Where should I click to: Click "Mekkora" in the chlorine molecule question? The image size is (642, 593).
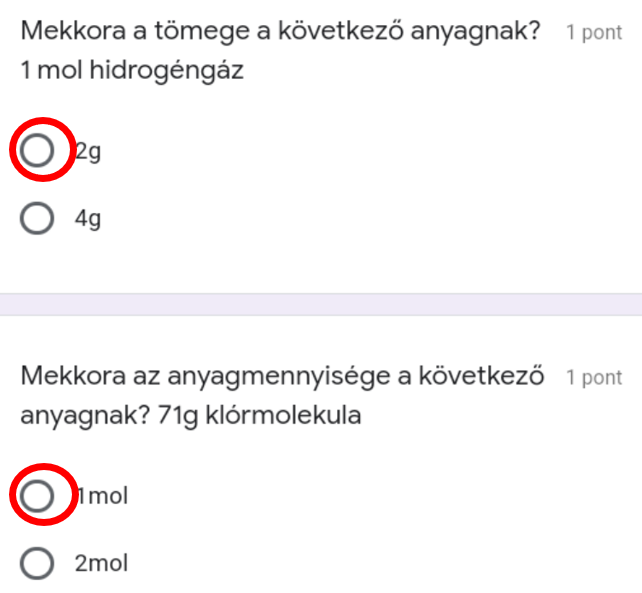(x=67, y=376)
